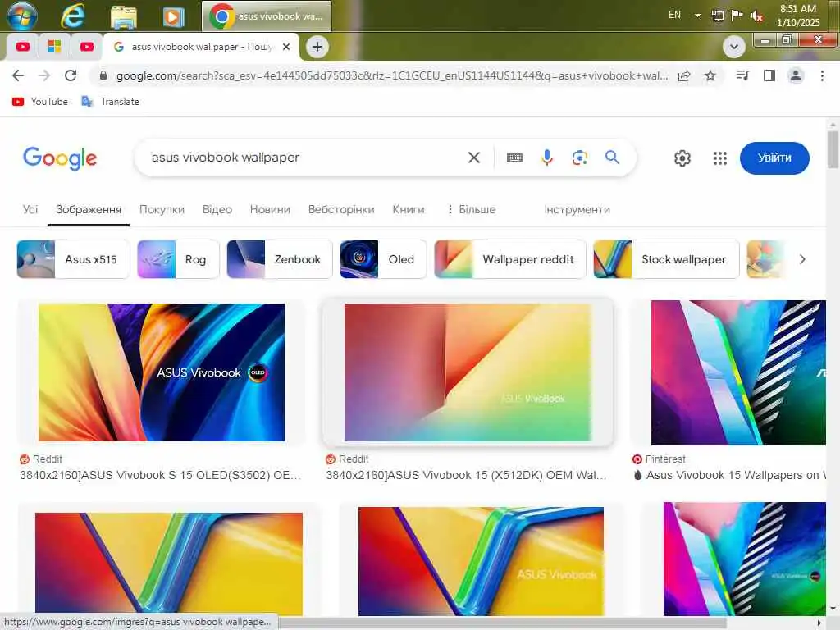This screenshot has width=840, height=630.
Task: Submit the search with the magnifier icon
Action: (612, 157)
